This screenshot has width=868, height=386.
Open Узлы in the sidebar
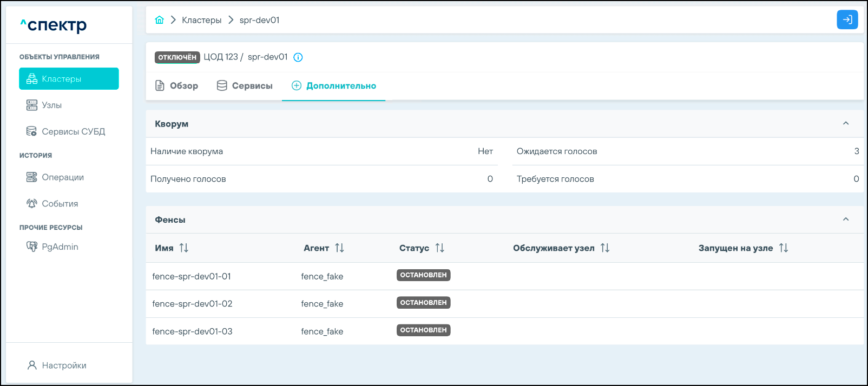point(52,105)
